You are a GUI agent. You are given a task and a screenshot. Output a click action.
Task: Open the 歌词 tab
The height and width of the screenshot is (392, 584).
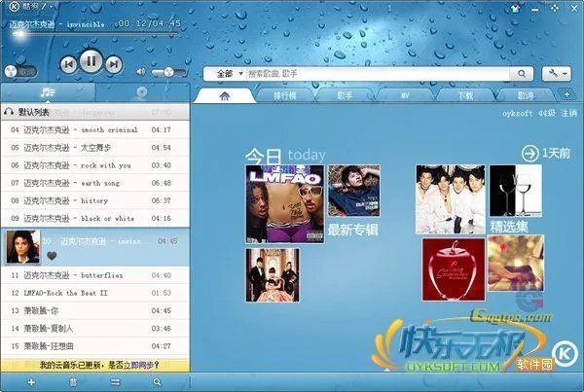pyautogui.click(x=526, y=95)
